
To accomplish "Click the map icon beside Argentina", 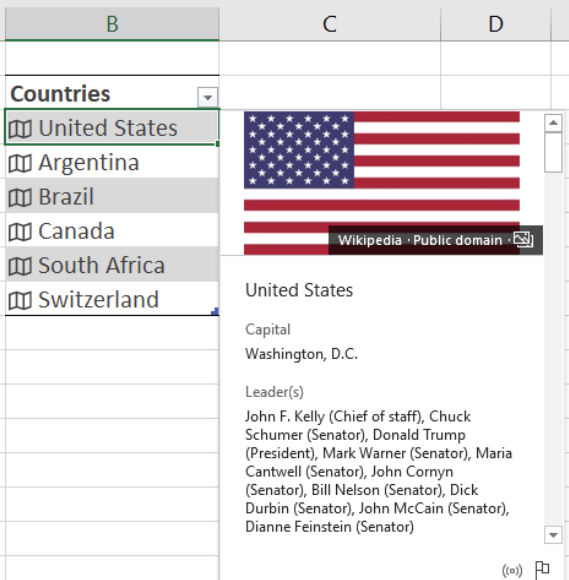I will [20, 163].
